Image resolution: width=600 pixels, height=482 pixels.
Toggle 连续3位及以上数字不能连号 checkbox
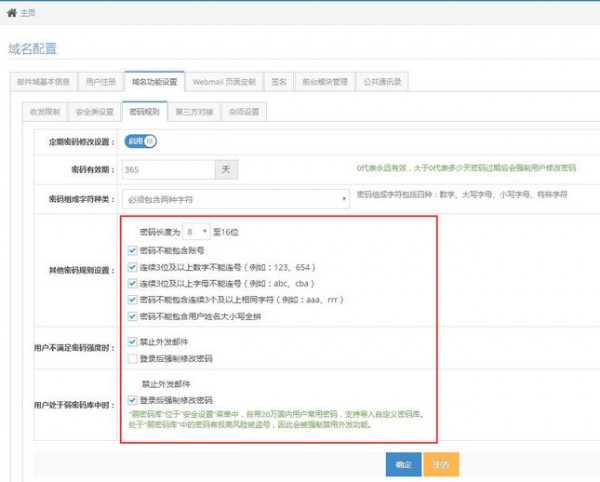pos(132,267)
